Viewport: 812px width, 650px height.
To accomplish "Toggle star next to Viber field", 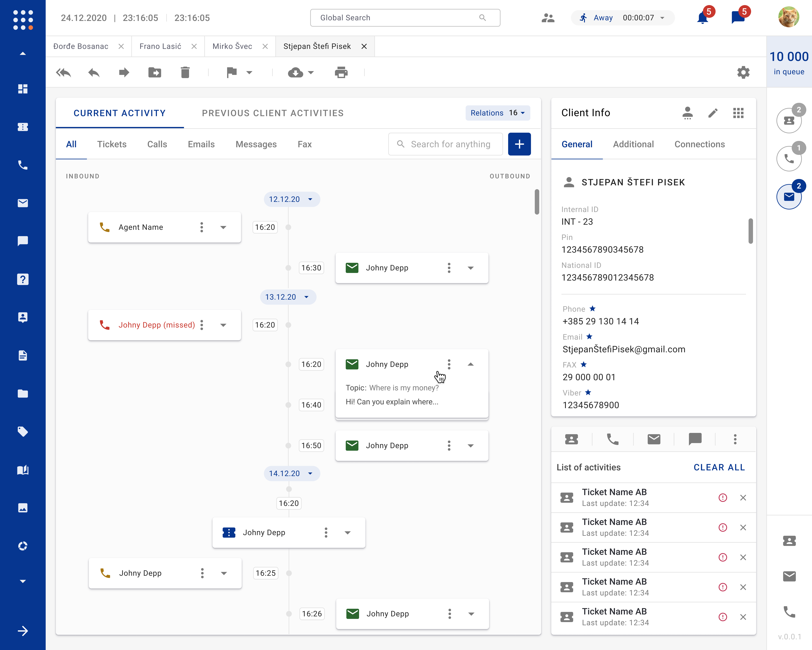I will point(588,393).
